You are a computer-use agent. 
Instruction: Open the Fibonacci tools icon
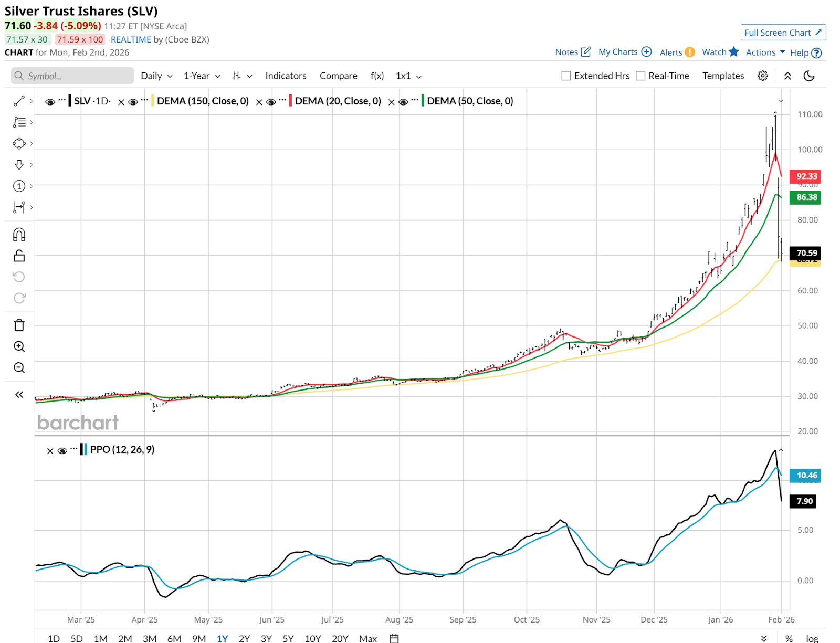[x=19, y=122]
